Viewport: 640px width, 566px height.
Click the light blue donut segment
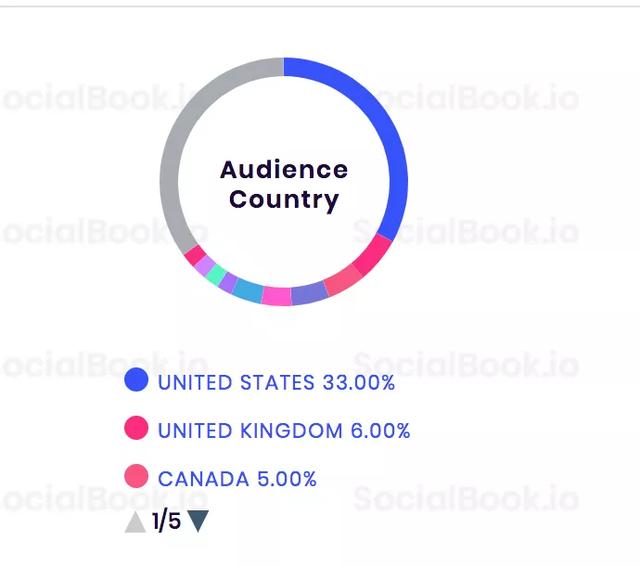248,290
